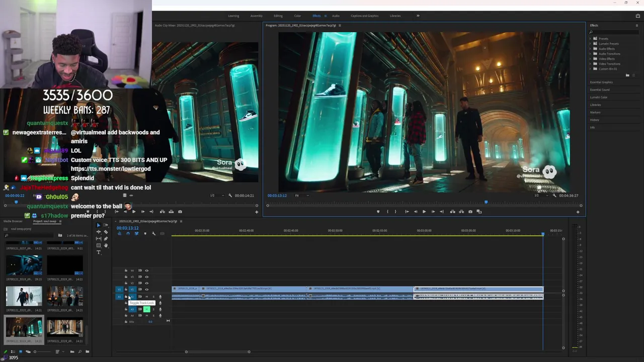644x362 pixels.
Task: Switch to the Assembly workspace tab
Action: pyautogui.click(x=257, y=16)
